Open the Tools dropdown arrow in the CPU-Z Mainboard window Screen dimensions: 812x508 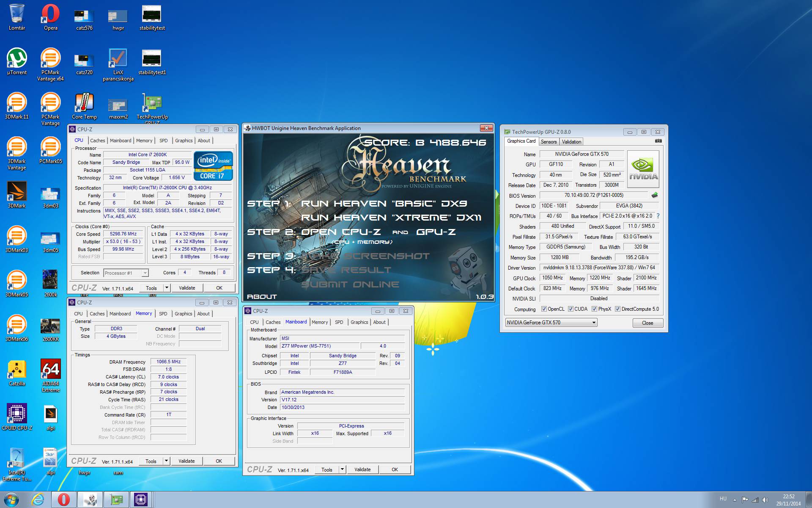click(x=342, y=469)
